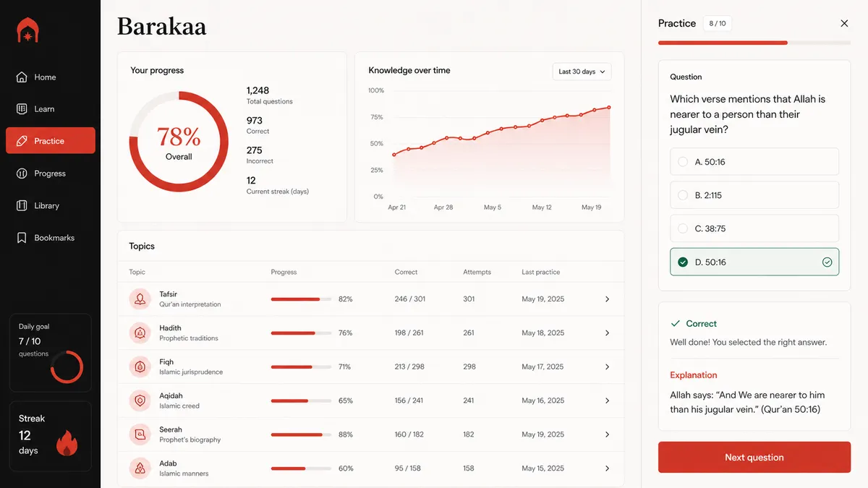Click the Hadith topic icon

(140, 333)
